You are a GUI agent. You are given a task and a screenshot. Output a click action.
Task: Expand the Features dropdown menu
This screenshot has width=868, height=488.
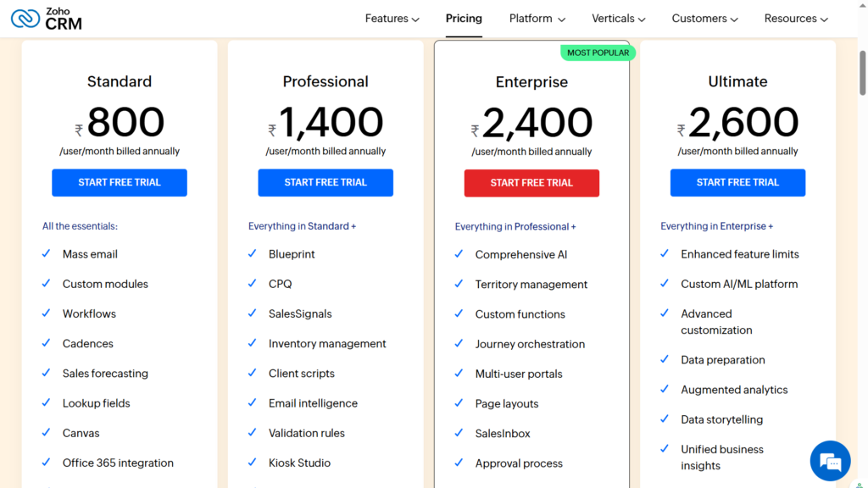(x=392, y=19)
